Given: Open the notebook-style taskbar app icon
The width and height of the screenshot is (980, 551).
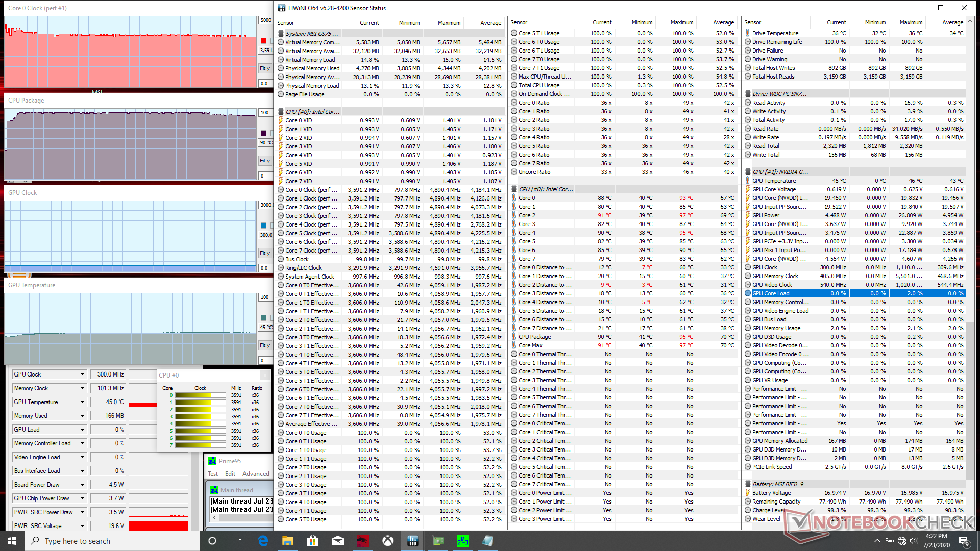Looking at the screenshot, I should [x=488, y=541].
